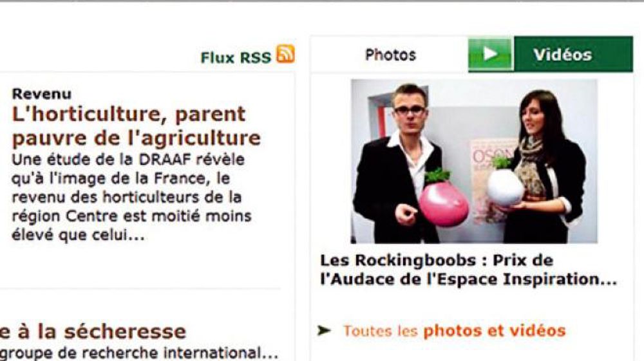
Task: Open the Flux RSS text link
Action: [x=236, y=57]
